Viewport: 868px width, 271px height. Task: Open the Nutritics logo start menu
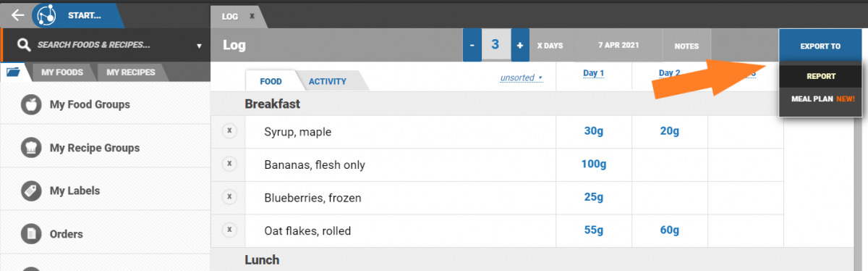point(48,14)
